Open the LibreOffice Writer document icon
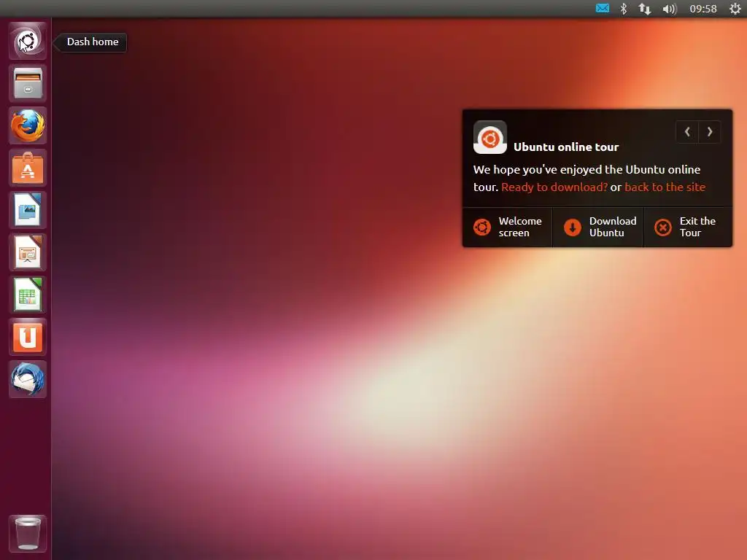This screenshot has width=747, height=560. [28, 210]
